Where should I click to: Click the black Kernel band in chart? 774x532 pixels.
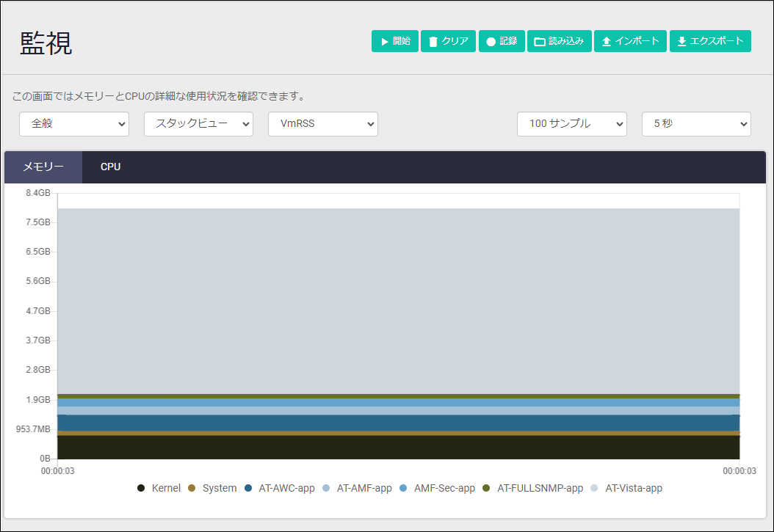pyautogui.click(x=399, y=447)
